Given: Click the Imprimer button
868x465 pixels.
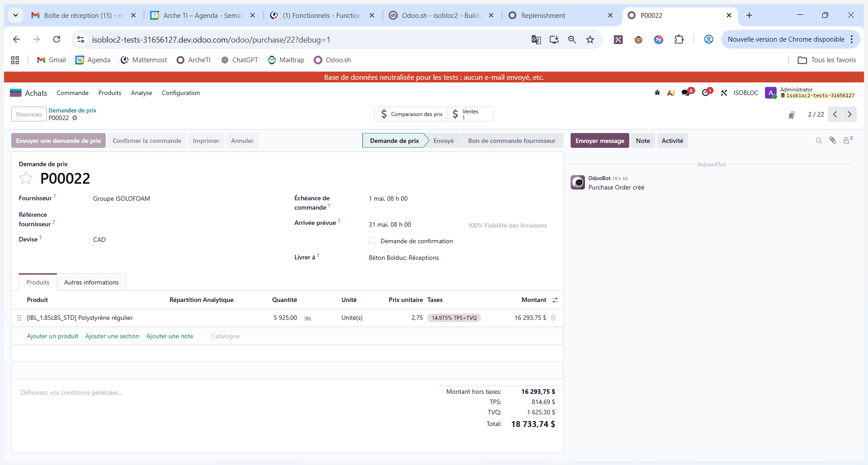Looking at the screenshot, I should point(206,141).
